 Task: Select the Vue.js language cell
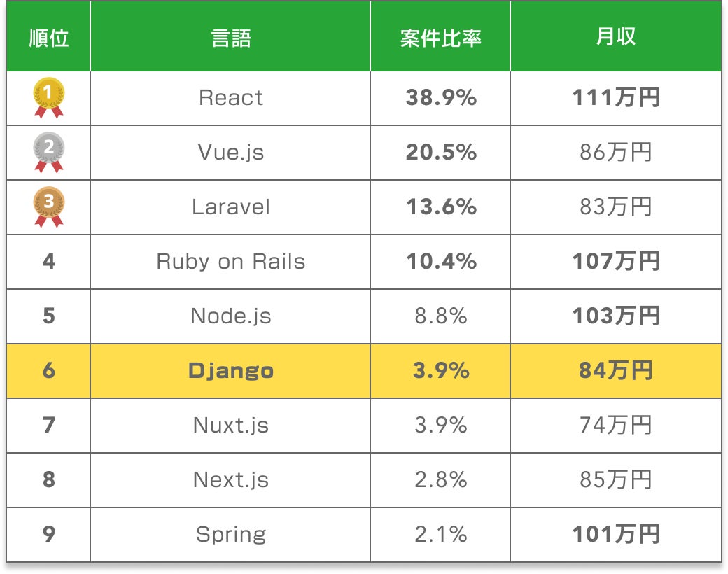[230, 153]
